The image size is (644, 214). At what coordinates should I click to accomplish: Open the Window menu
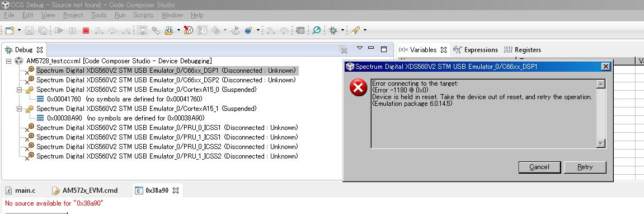172,15
